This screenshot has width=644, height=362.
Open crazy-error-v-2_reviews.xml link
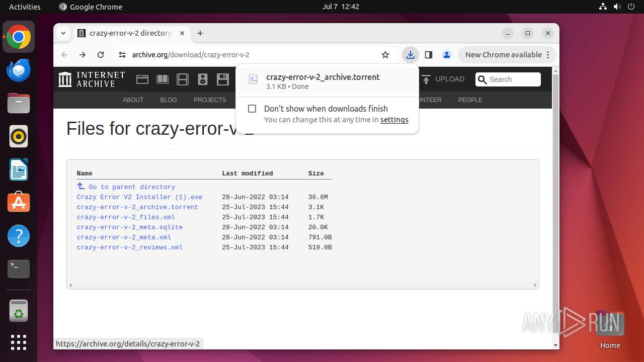click(130, 247)
